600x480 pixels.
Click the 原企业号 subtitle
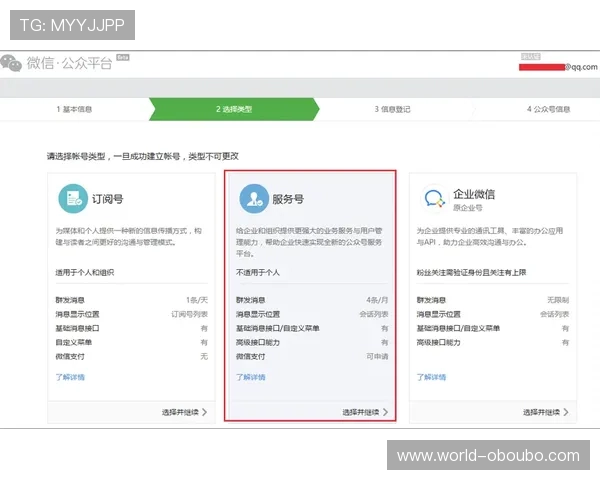(x=468, y=208)
